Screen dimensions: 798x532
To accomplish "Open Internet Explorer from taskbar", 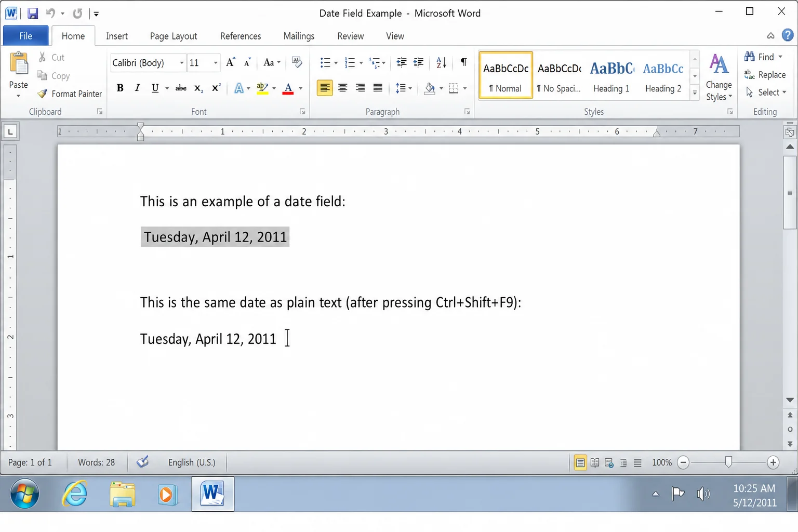I will click(x=75, y=494).
